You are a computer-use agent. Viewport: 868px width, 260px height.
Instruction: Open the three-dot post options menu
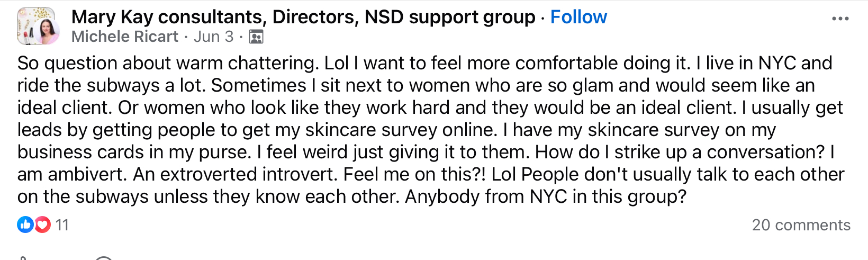click(840, 19)
